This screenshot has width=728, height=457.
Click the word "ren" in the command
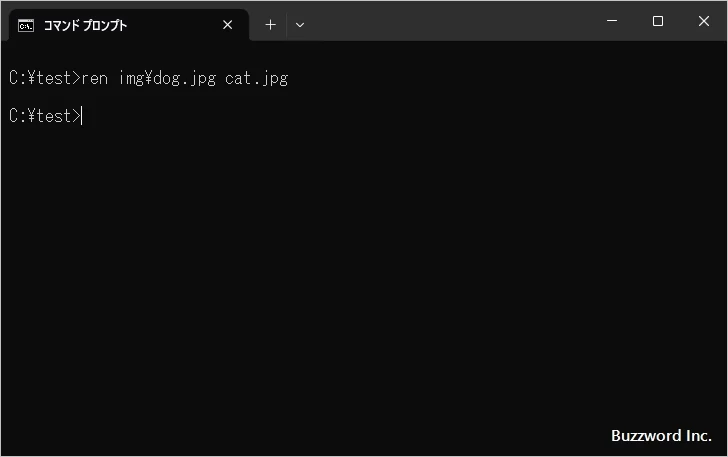point(95,78)
